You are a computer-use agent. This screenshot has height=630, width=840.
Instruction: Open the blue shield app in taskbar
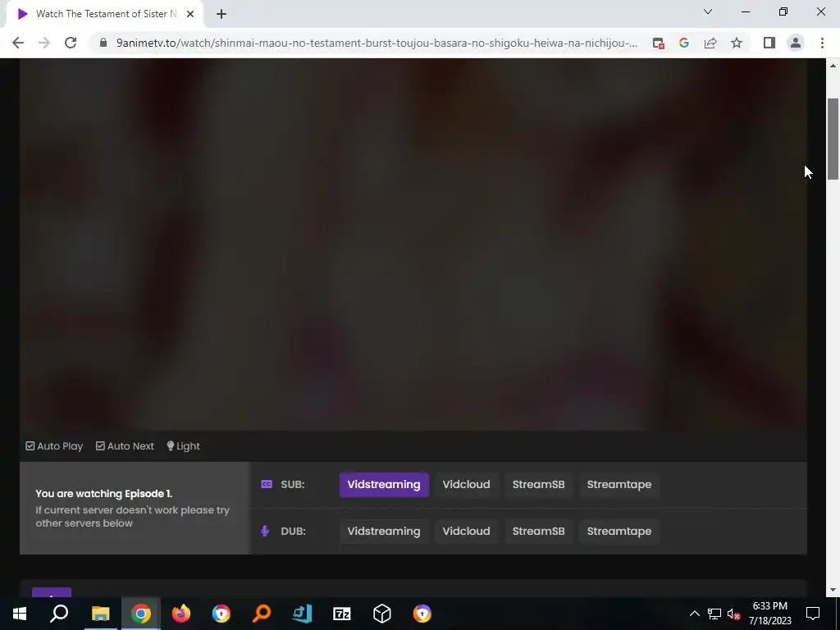[221, 614]
